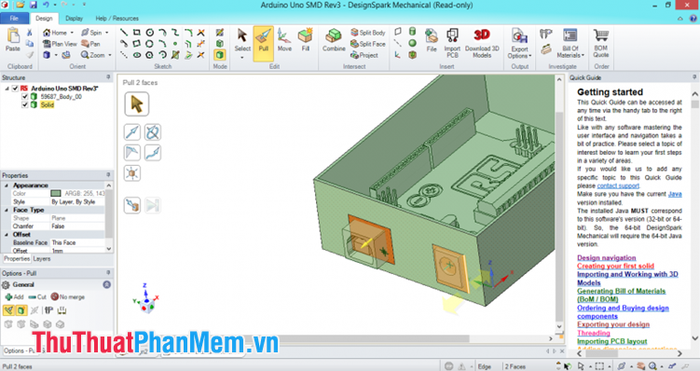Collapse the General options section

[x=107, y=284]
